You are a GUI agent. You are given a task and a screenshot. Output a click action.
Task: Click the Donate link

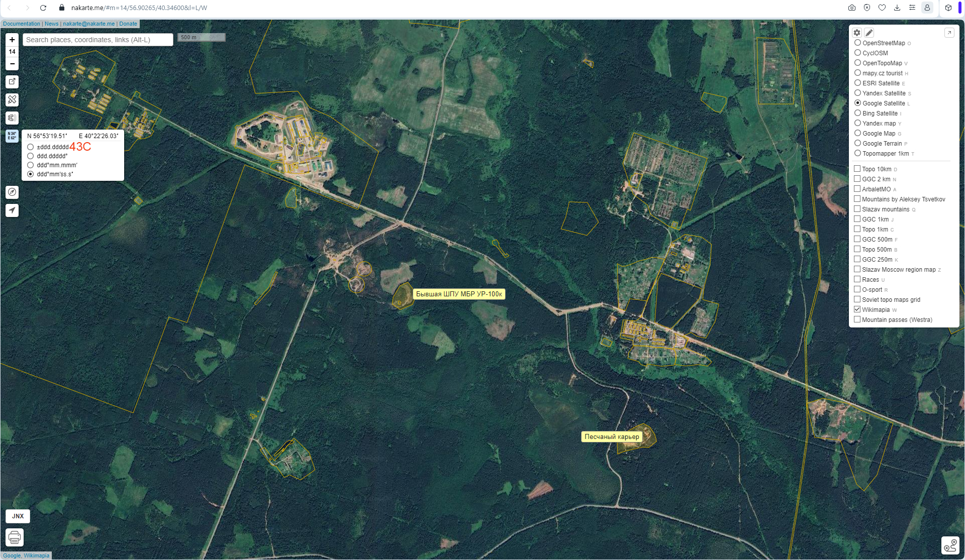click(x=128, y=24)
